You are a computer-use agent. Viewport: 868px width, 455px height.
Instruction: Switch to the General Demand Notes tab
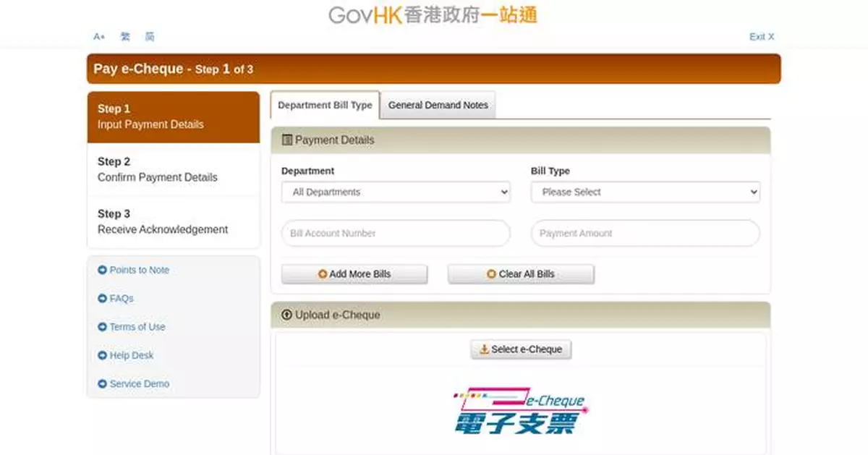click(x=438, y=105)
